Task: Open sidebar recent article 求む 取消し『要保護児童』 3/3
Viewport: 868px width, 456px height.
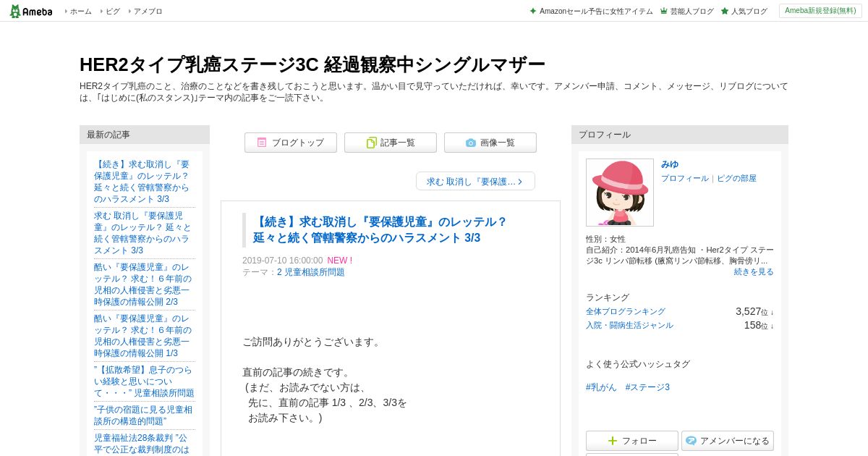Action: tap(144, 233)
